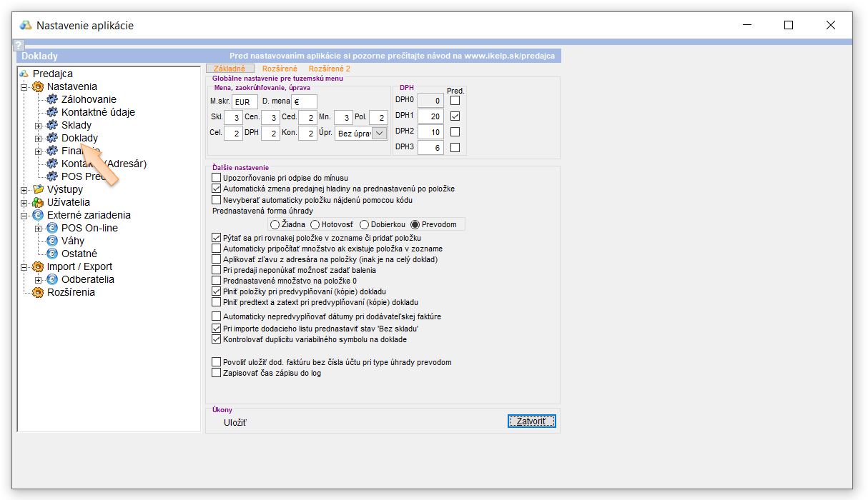This screenshot has height=500, width=868.
Task: Open Užívatelia via its people icon
Action: (38, 202)
